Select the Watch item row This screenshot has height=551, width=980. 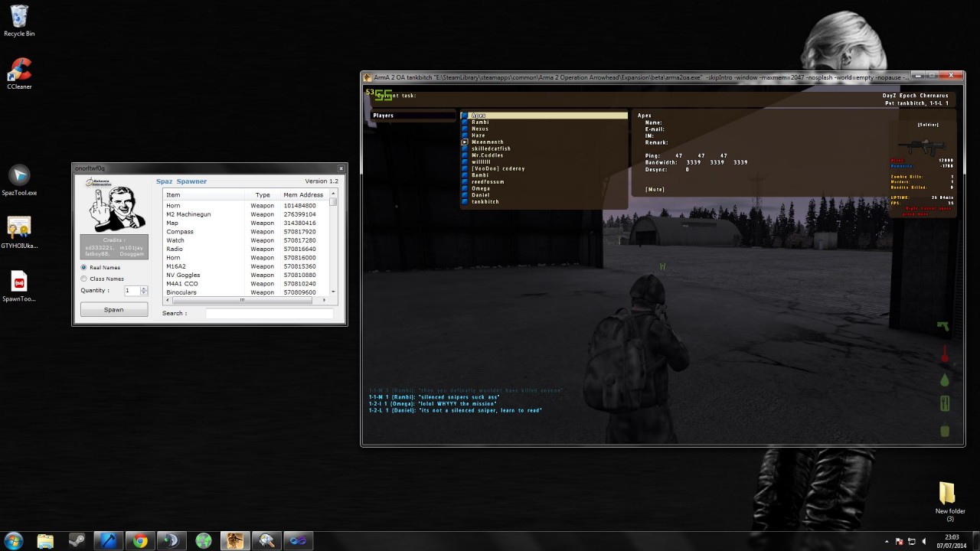(247, 240)
